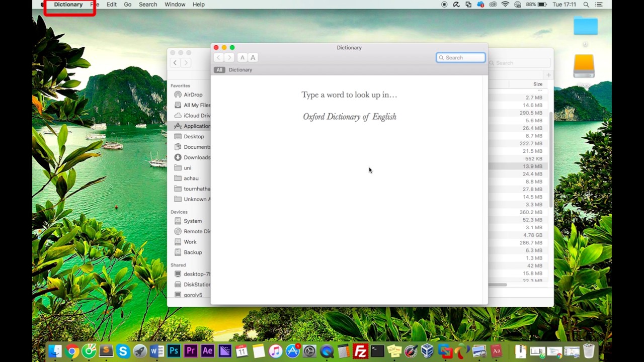Screen dimensions: 644x362
Task: Increase Dictionary text size with large A
Action: tap(253, 58)
